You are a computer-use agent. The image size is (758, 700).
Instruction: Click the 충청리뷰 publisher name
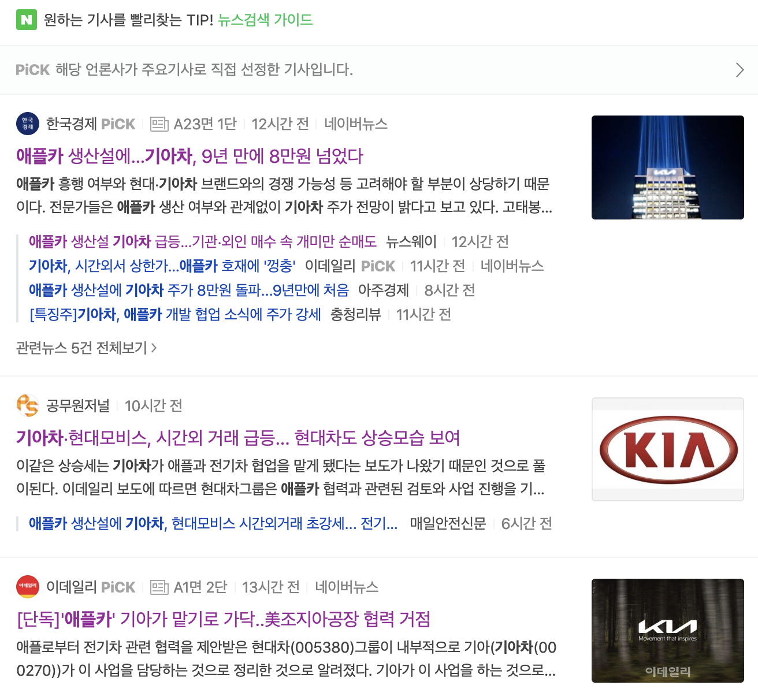pos(356,314)
